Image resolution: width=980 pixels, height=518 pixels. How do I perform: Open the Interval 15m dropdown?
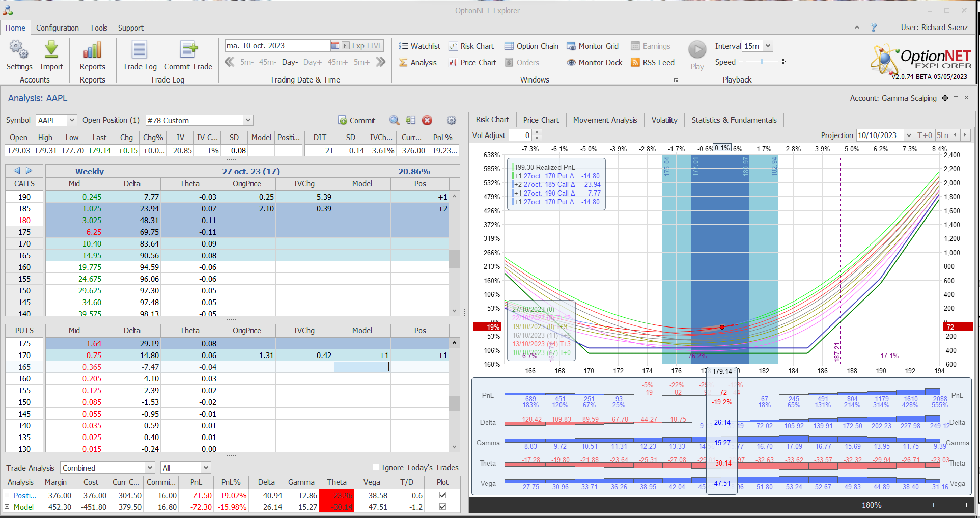(x=768, y=46)
